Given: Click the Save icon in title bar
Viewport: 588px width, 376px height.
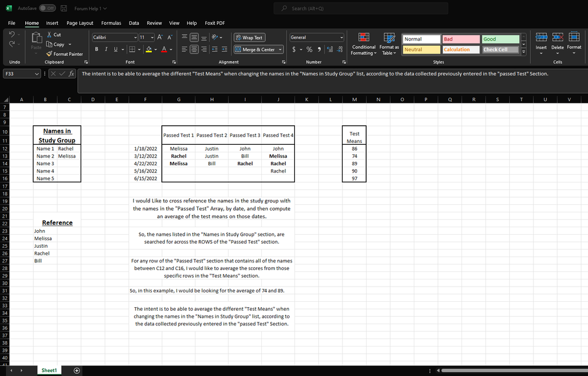Looking at the screenshot, I should point(64,8).
